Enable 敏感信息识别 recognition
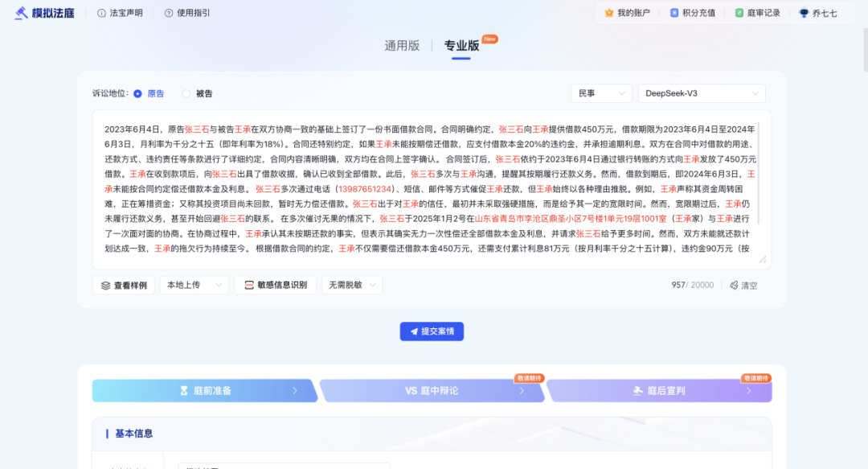This screenshot has width=868, height=469. coord(275,284)
